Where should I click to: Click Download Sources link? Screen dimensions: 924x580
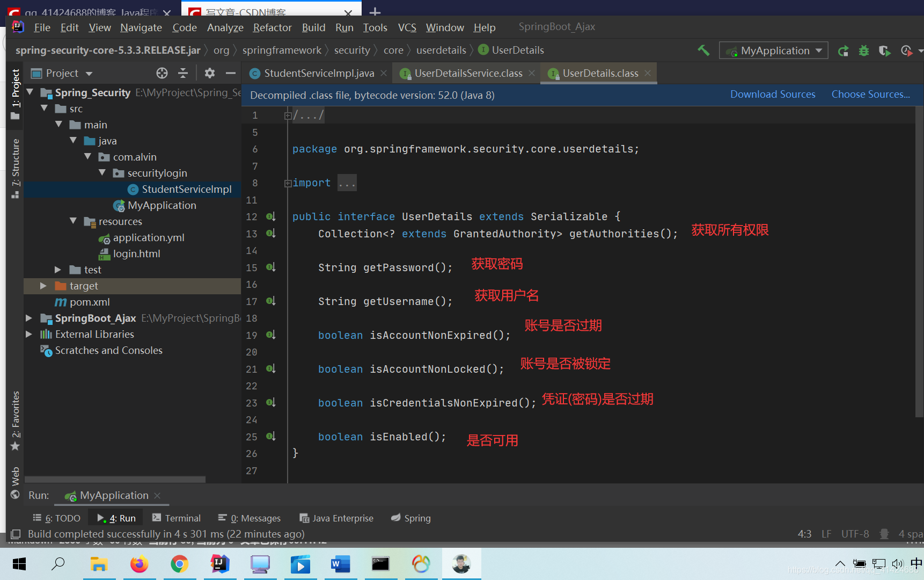tap(773, 95)
